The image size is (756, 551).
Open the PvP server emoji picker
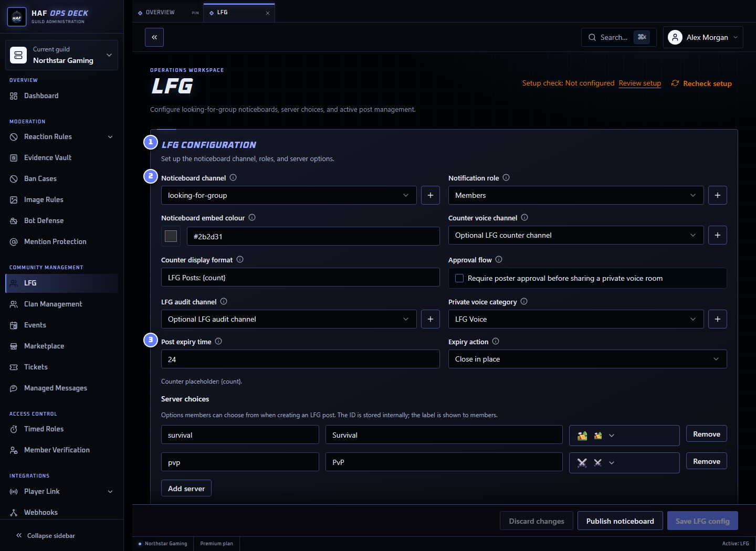coord(624,463)
